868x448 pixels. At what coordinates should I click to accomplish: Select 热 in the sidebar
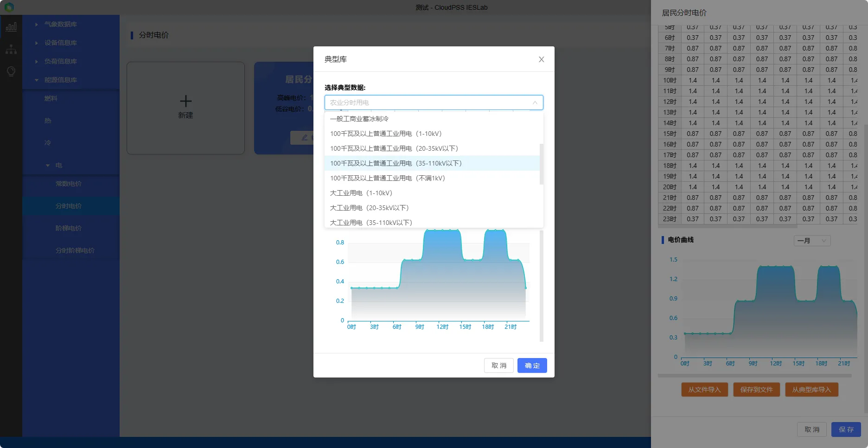(48, 121)
